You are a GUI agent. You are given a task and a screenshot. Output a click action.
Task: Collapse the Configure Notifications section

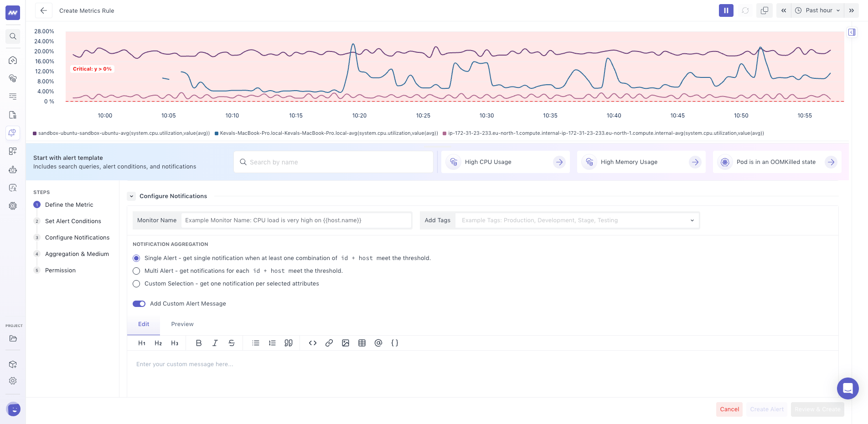tap(131, 196)
